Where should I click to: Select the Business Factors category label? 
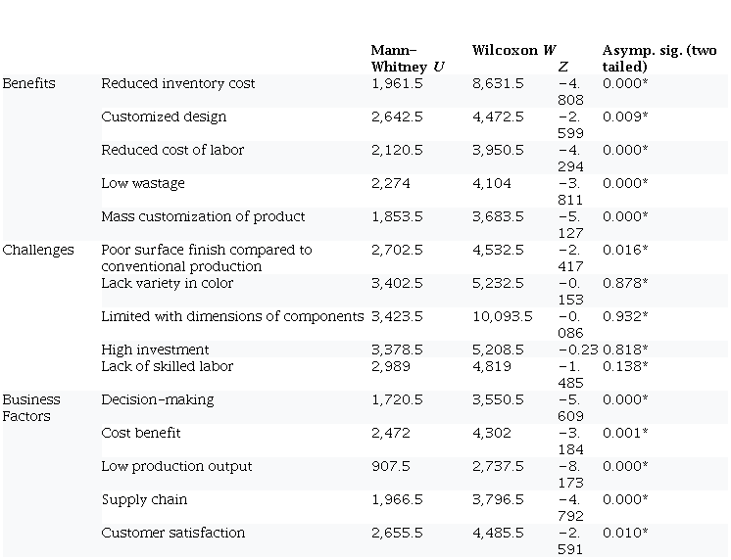pyautogui.click(x=31, y=408)
